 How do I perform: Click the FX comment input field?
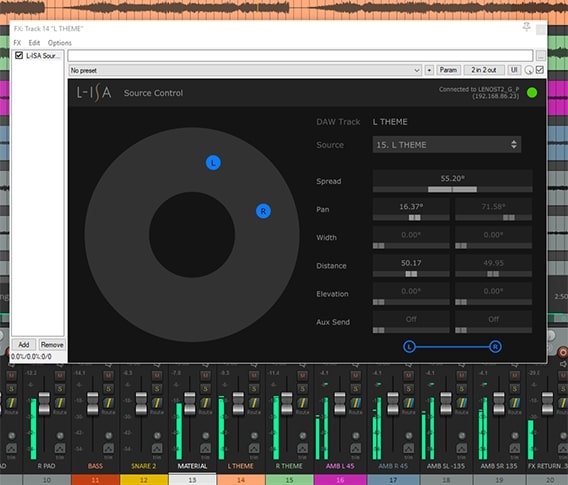click(300, 56)
